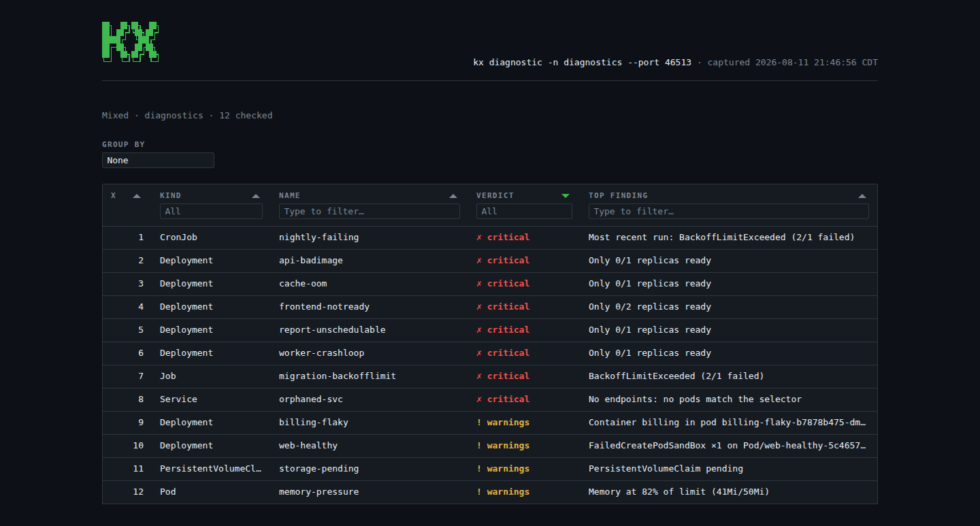980x526 pixels.
Task: Toggle the green VERDICT sort arrow
Action: [x=566, y=196]
